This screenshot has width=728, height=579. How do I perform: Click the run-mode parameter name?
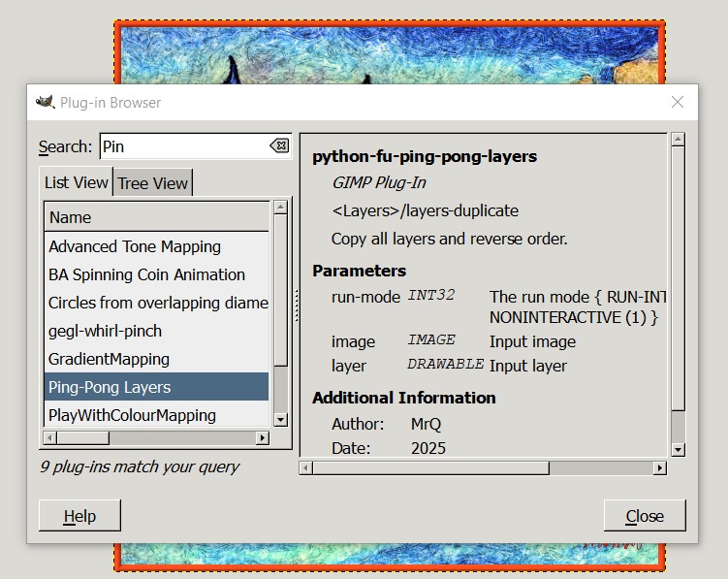[365, 297]
